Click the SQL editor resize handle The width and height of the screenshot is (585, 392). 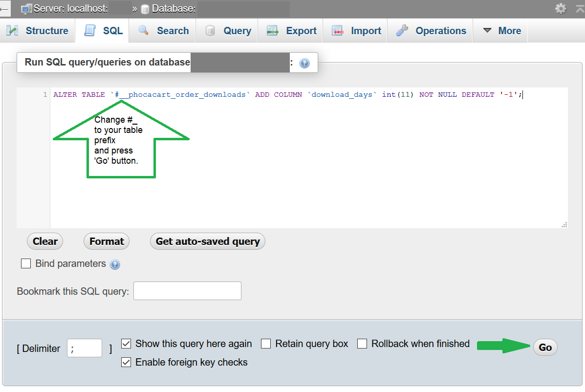tap(564, 225)
